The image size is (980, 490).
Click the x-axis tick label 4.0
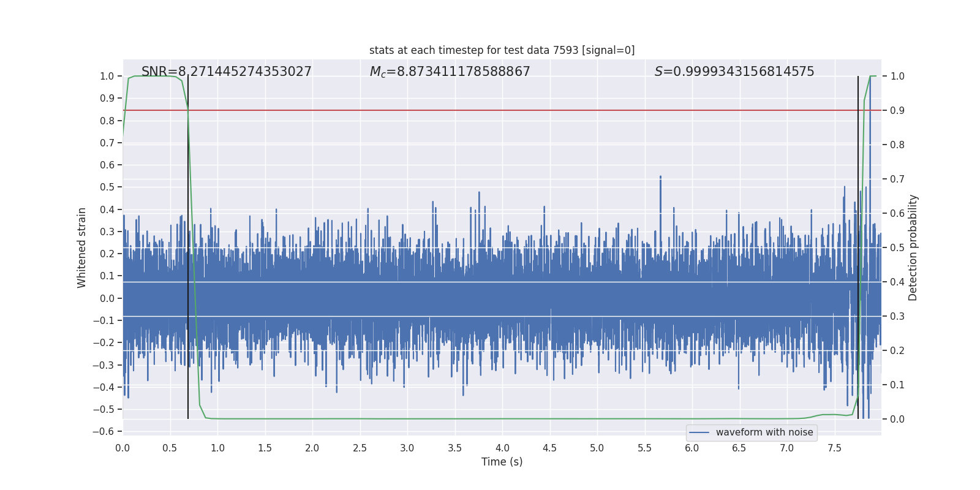(x=502, y=448)
